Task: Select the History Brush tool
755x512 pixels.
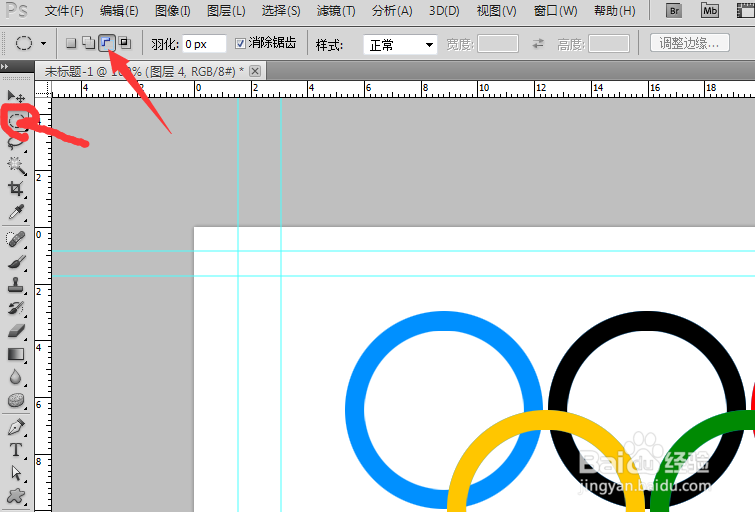Action: pos(16,308)
